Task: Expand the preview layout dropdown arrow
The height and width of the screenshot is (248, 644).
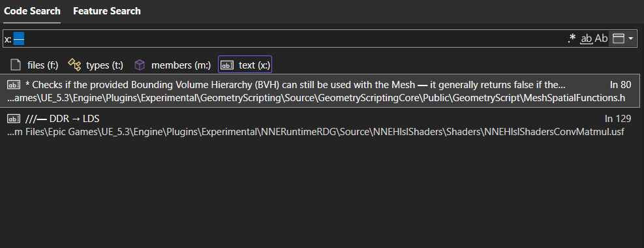Action: pyautogui.click(x=630, y=39)
